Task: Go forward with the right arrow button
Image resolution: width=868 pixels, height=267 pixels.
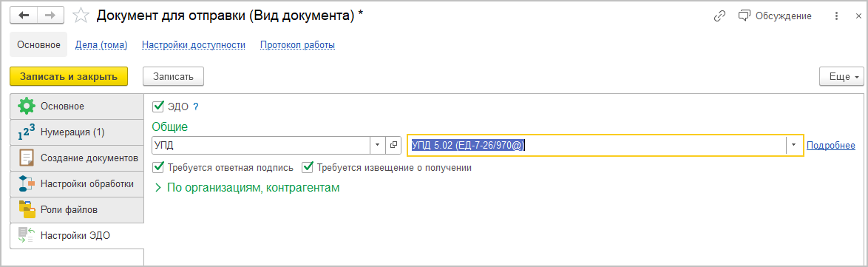Action: [x=50, y=16]
